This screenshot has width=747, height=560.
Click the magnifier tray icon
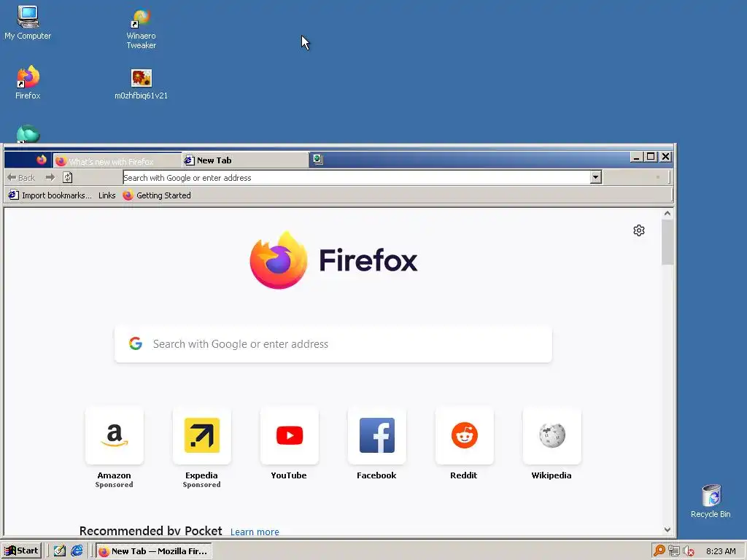pyautogui.click(x=659, y=551)
